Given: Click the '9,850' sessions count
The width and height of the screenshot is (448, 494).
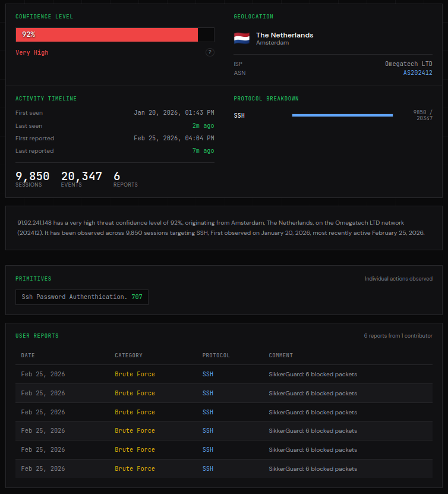Looking at the screenshot, I should [x=33, y=176].
